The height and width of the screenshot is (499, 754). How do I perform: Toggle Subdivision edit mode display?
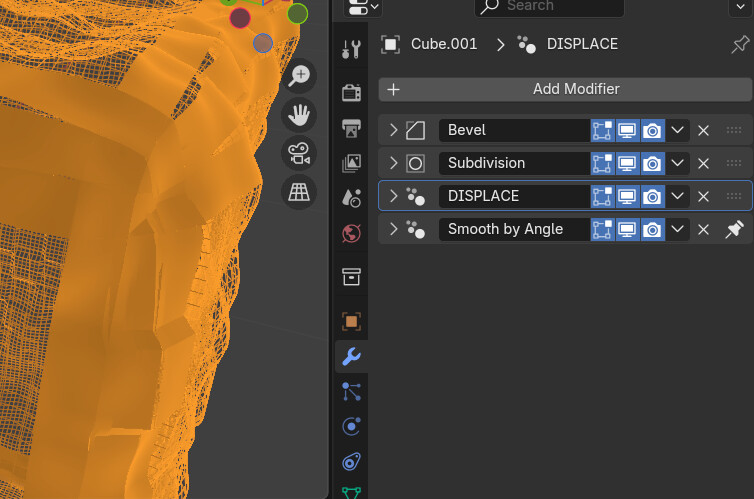pos(603,163)
